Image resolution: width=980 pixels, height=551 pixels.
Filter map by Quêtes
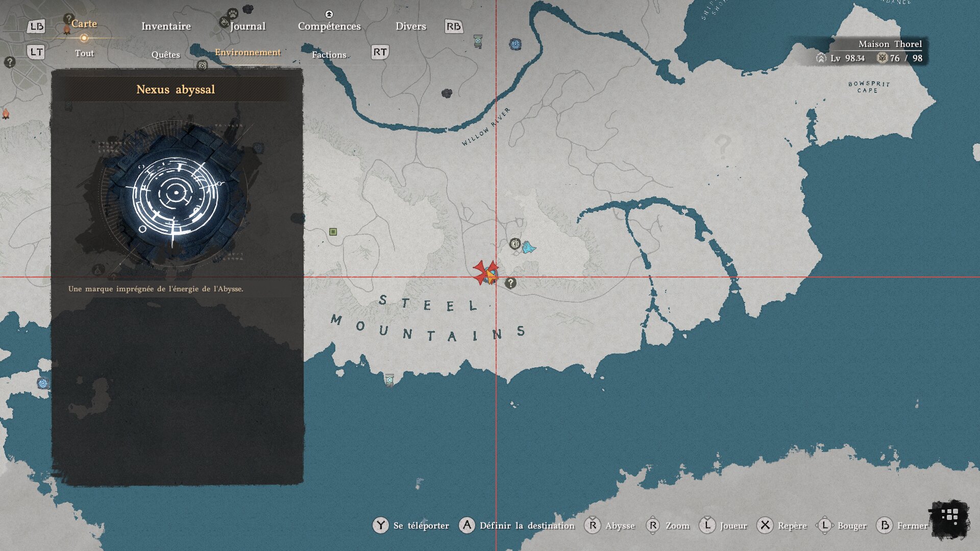(x=165, y=55)
